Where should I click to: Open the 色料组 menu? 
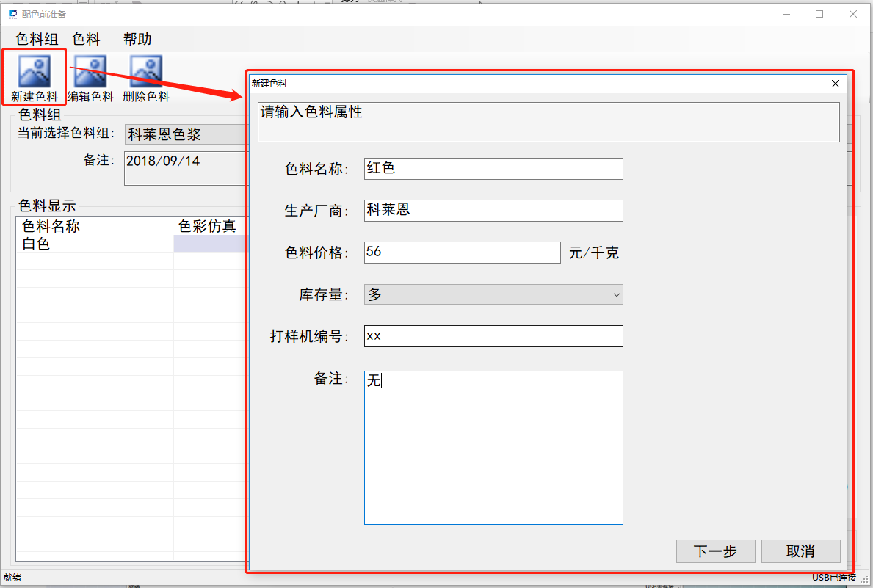[37, 39]
